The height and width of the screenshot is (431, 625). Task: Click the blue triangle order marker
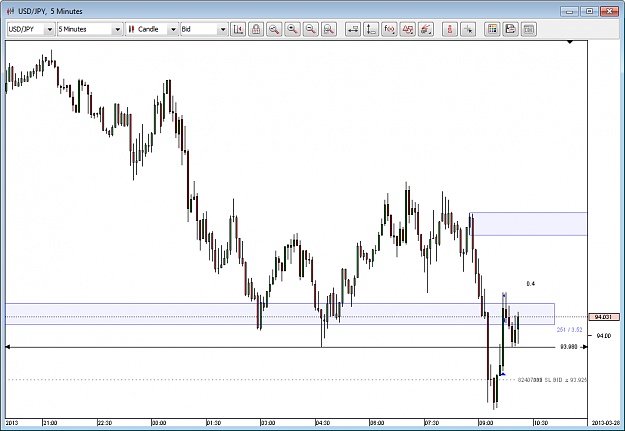pos(503,374)
